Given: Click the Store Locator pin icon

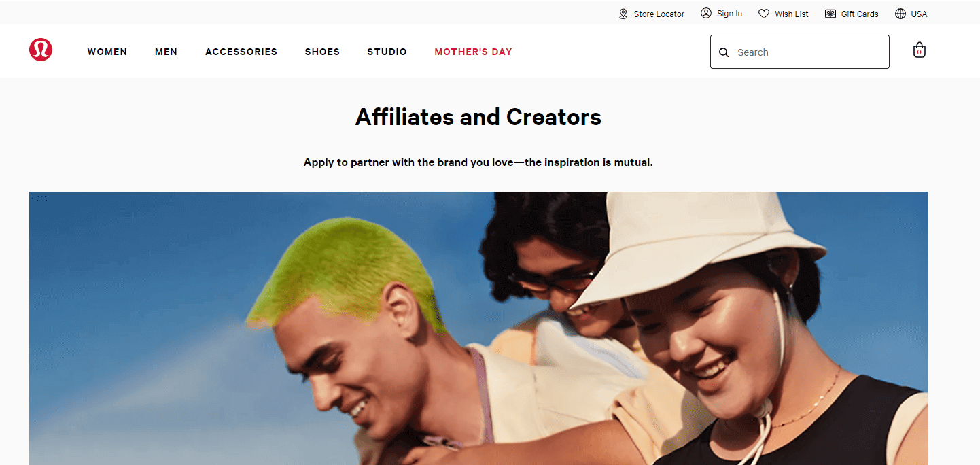Looking at the screenshot, I should coord(623,14).
